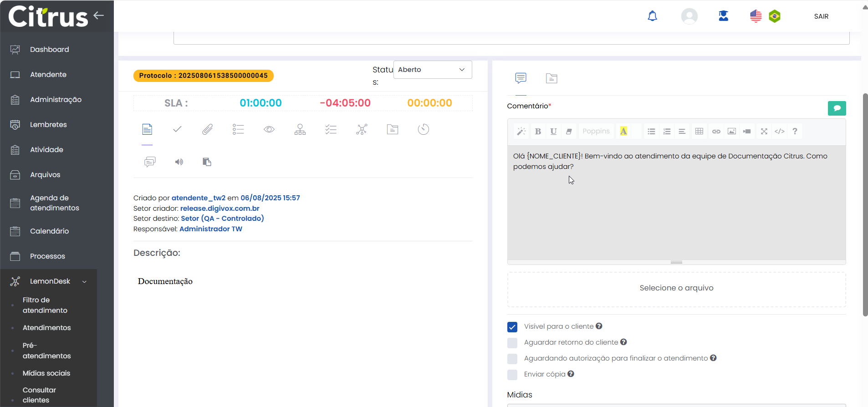The image size is (868, 407).
Task: Open the eye watchers icon
Action: (269, 130)
